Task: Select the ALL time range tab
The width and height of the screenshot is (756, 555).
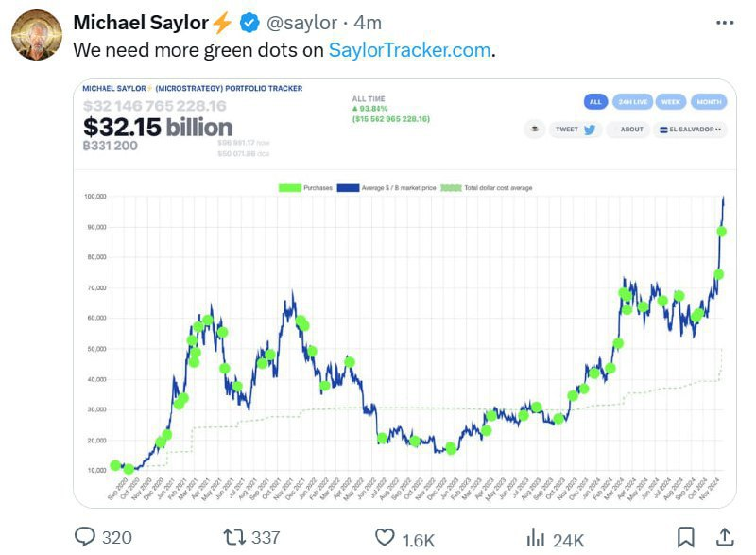Action: pos(594,102)
